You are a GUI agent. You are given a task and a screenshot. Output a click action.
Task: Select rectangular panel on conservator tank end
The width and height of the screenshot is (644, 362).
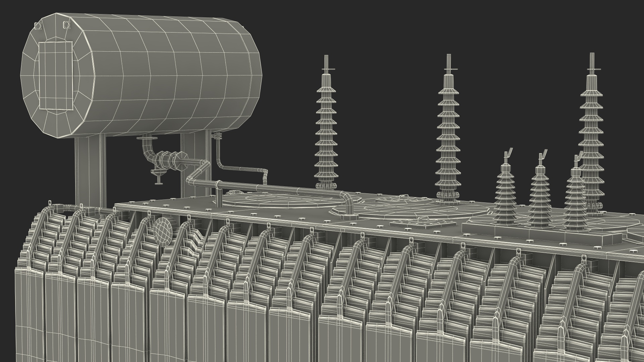56,76
